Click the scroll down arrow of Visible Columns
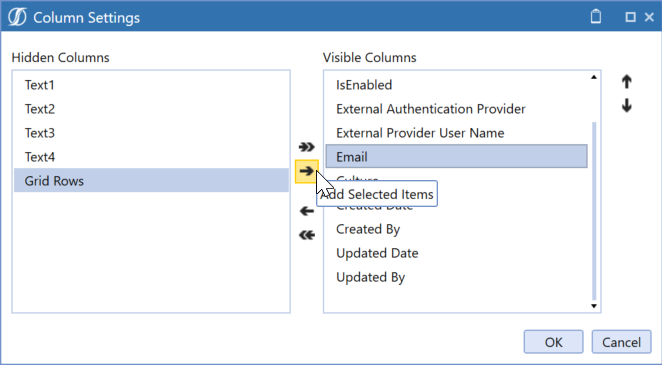Image resolution: width=662 pixels, height=365 pixels. [x=594, y=306]
